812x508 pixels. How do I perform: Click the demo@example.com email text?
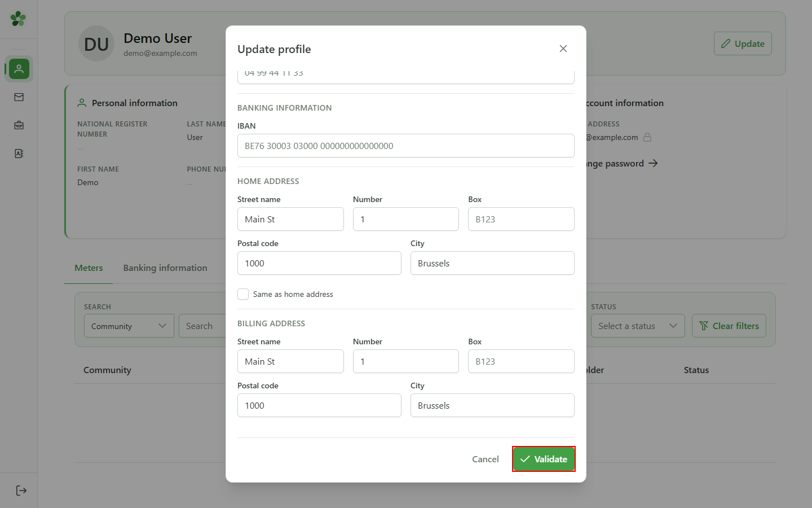(x=160, y=53)
